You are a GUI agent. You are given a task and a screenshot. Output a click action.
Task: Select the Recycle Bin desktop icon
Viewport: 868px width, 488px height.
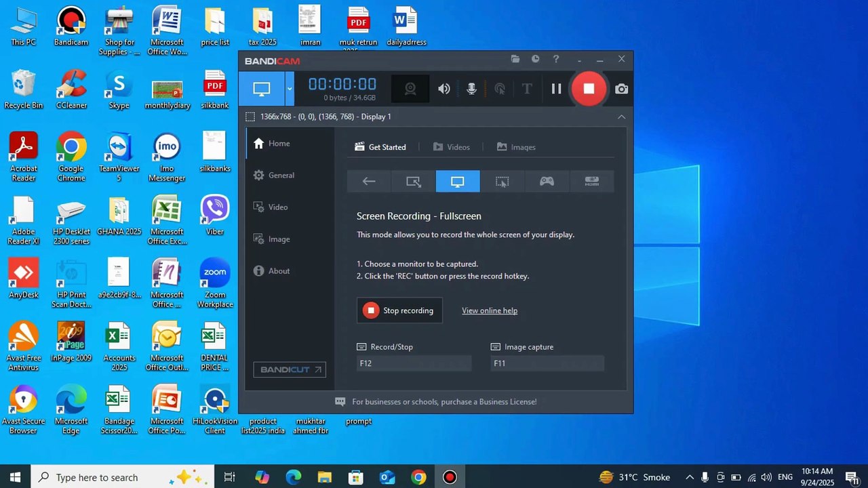point(23,89)
